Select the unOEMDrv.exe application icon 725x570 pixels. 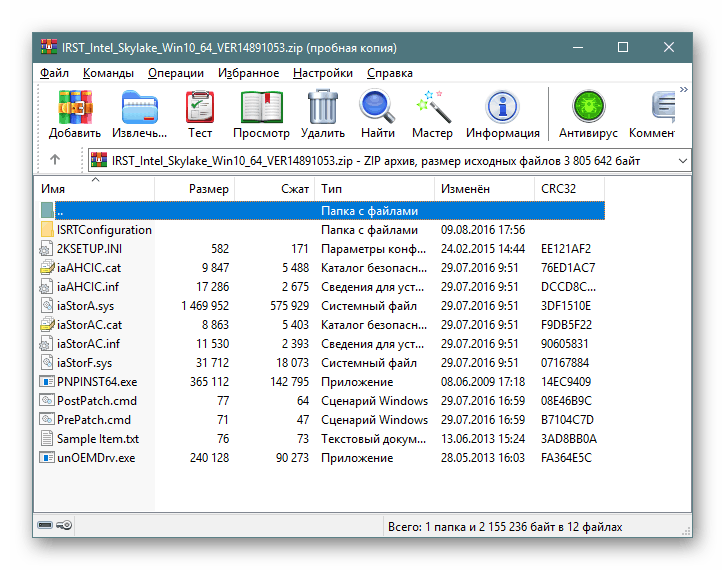[47, 458]
